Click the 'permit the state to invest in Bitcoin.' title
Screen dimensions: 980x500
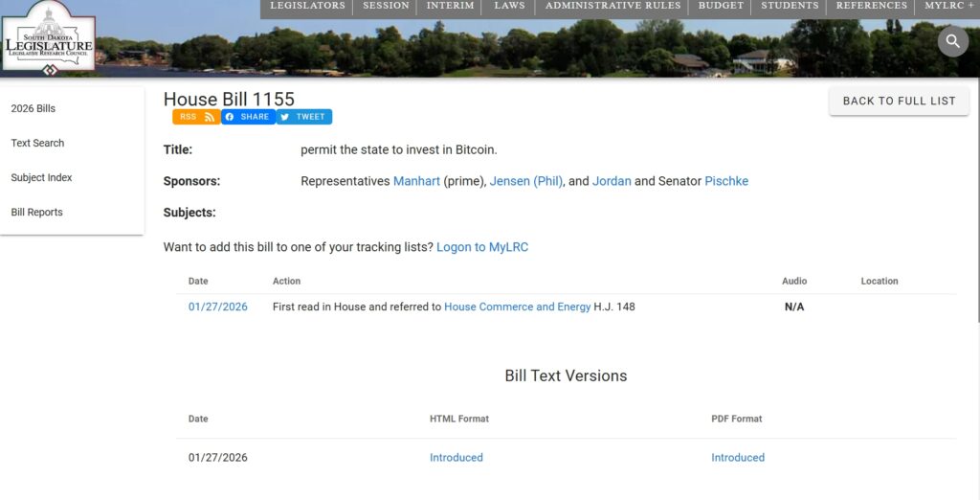point(399,150)
